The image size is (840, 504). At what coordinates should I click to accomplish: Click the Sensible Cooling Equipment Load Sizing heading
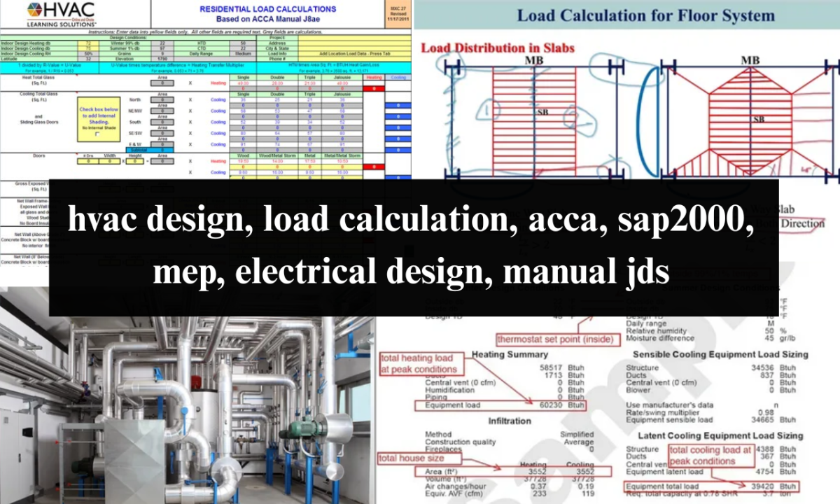[721, 354]
